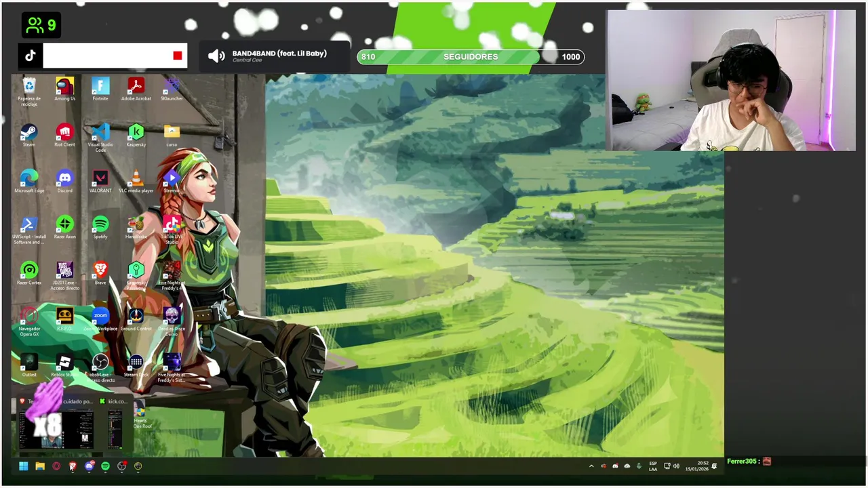The image size is (868, 488).
Task: Open the volume speaker tray icon
Action: coord(676,466)
